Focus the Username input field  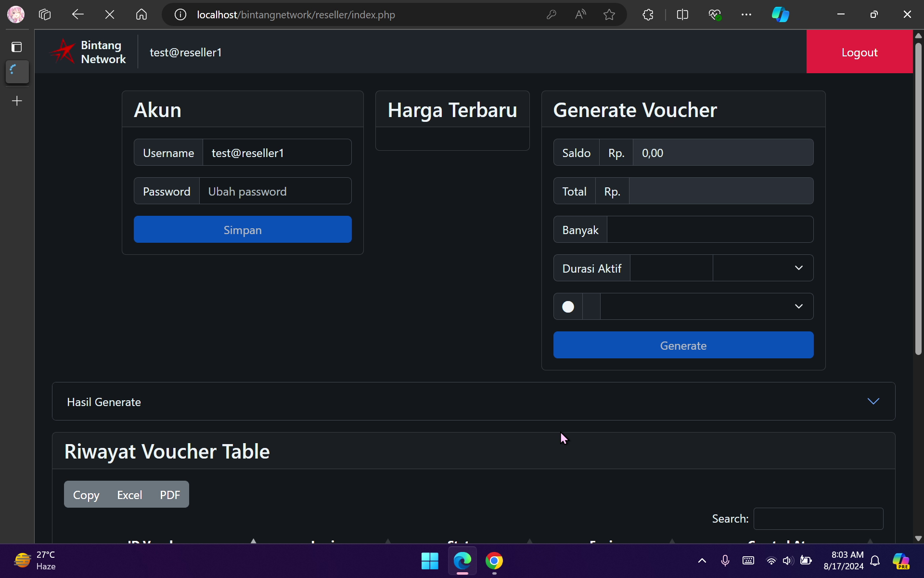(277, 152)
